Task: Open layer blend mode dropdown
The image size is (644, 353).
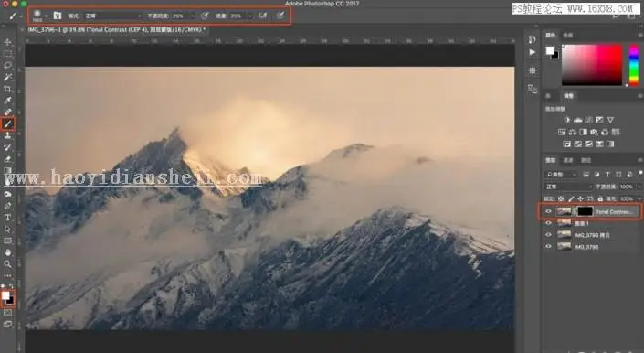Action: pyautogui.click(x=568, y=187)
